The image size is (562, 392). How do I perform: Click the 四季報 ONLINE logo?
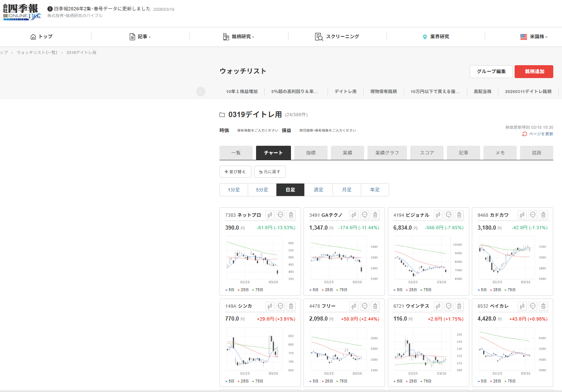coord(22,12)
